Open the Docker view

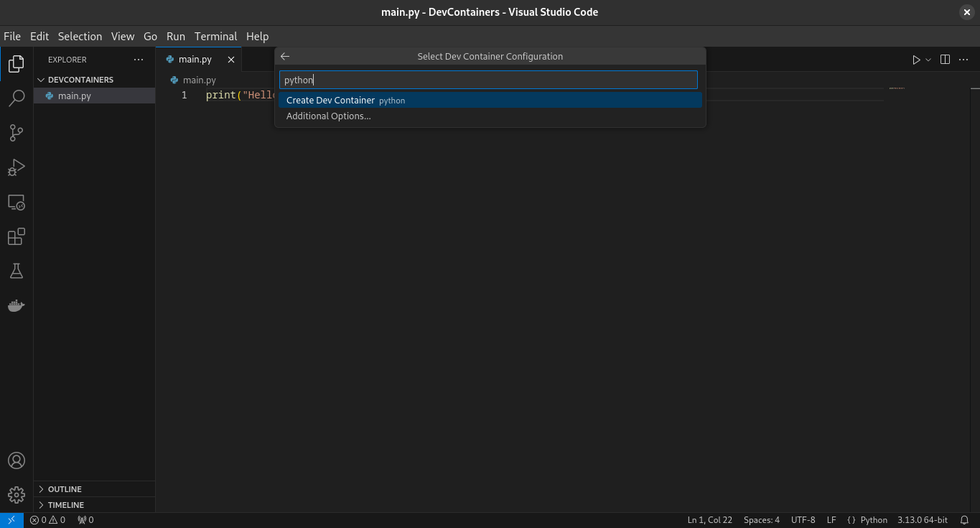[16, 305]
